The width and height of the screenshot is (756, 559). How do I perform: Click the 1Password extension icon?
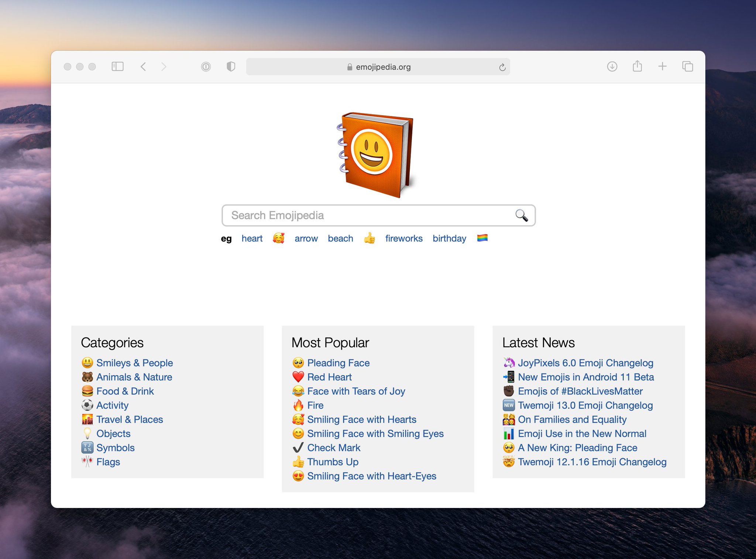206,67
